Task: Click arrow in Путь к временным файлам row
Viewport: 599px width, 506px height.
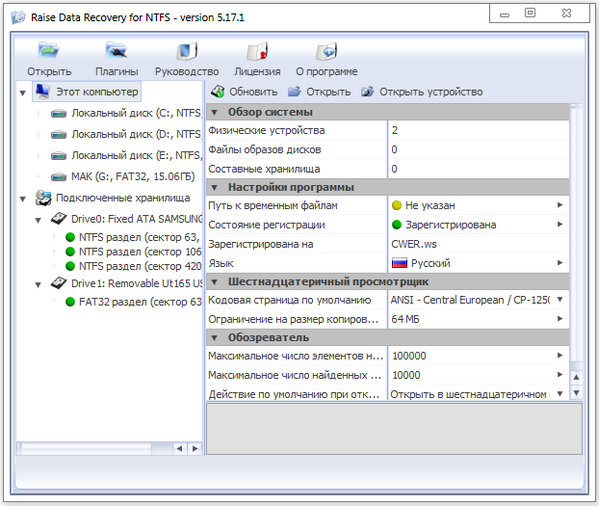Action: tap(560, 205)
